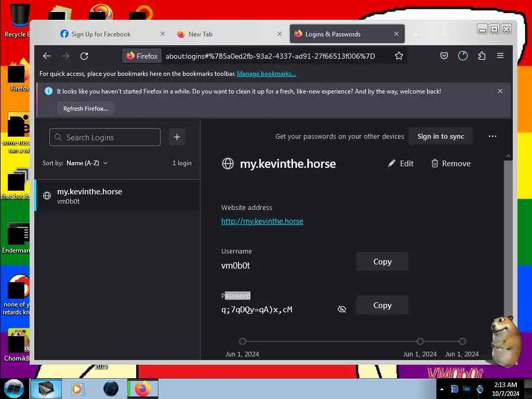Image resolution: width=532 pixels, height=399 pixels.
Task: Open the Enderman desktop icon
Action: [x=16, y=237]
